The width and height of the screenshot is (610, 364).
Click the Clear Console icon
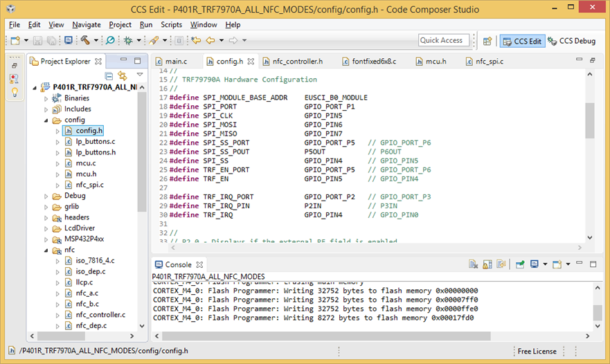pos(473,264)
